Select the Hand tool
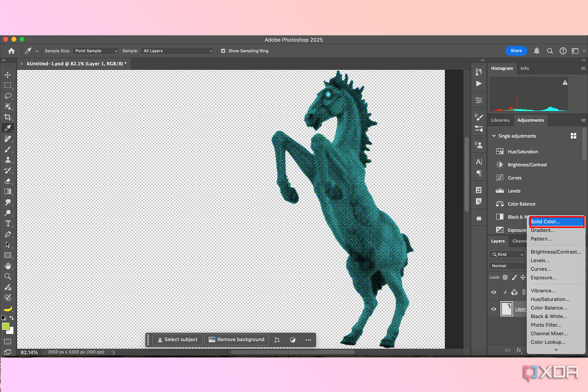 (x=8, y=266)
